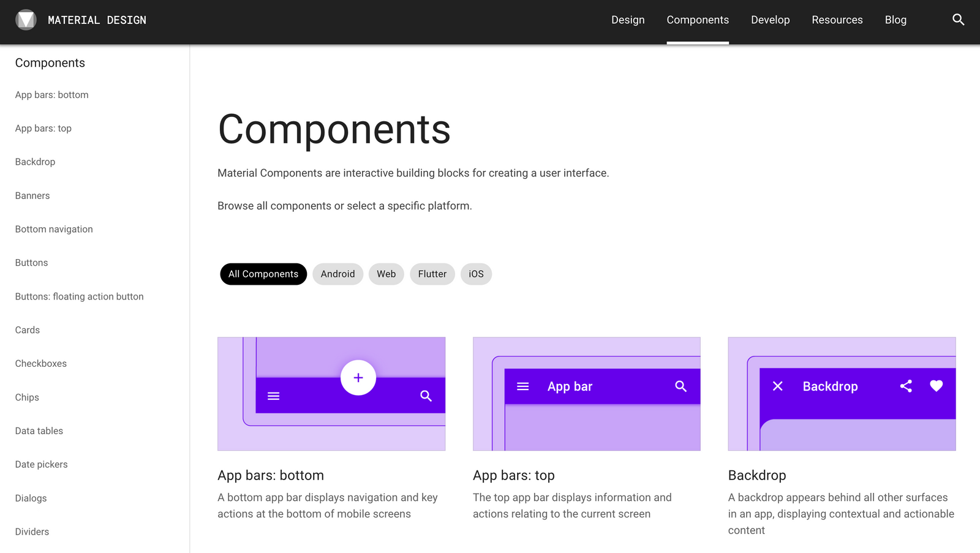Select the Components nav tab

[x=698, y=20]
